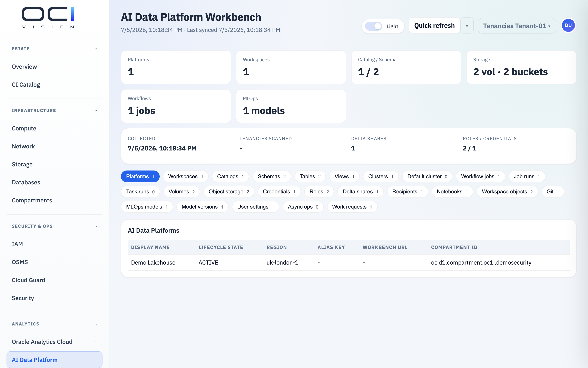Image resolution: width=588 pixels, height=368 pixels.
Task: Open the Quick refresh options arrow
Action: (467, 26)
